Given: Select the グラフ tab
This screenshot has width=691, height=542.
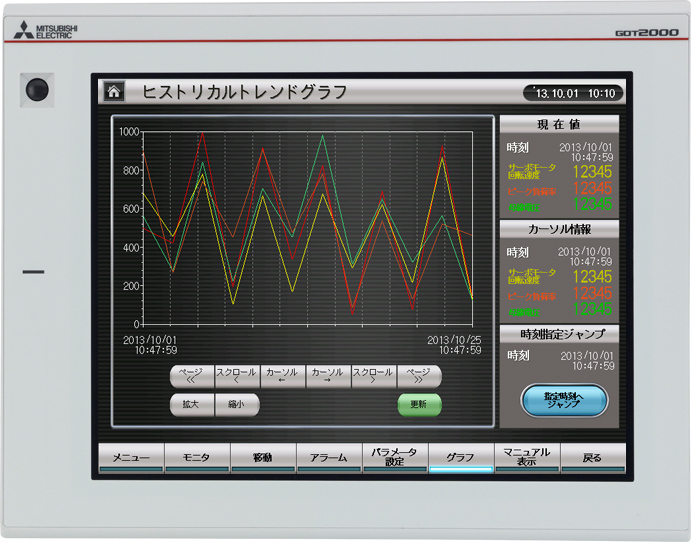Looking at the screenshot, I should point(460,457).
